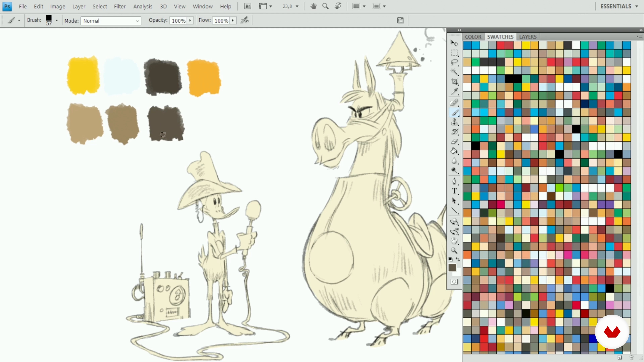
Task: Open the Swatches panel options menu
Action: tap(639, 37)
